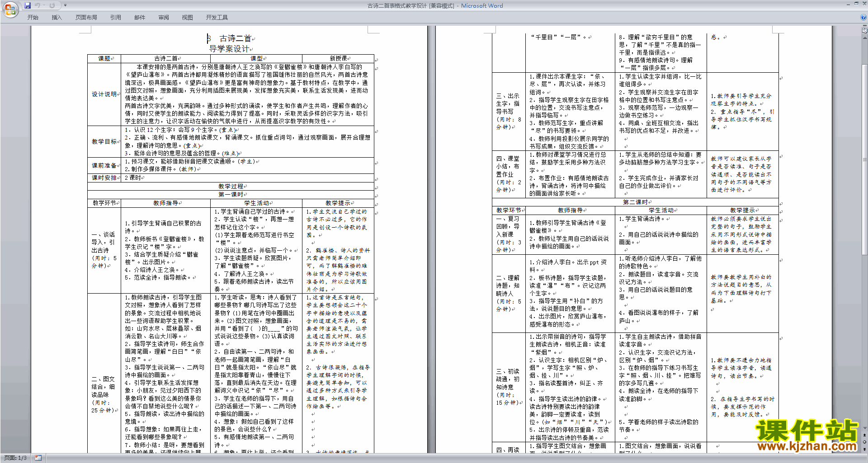Expand the Undo history dropdown arrow

(44, 5)
